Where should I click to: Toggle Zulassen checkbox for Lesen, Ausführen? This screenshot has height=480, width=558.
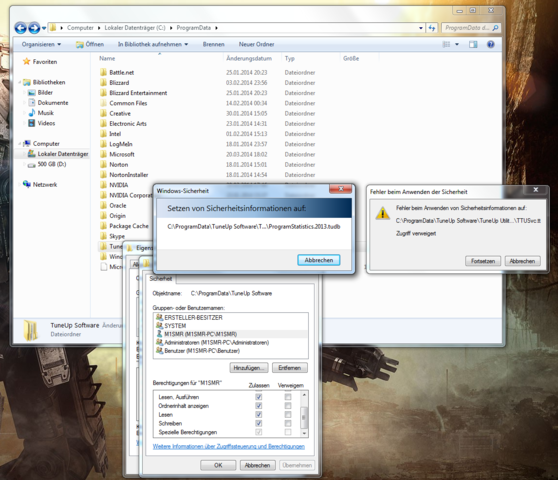coord(259,397)
